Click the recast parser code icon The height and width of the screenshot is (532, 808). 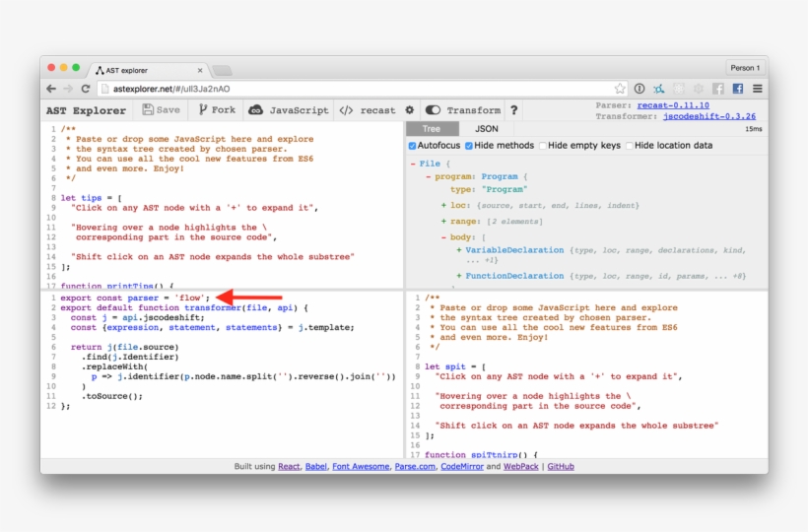(x=346, y=110)
